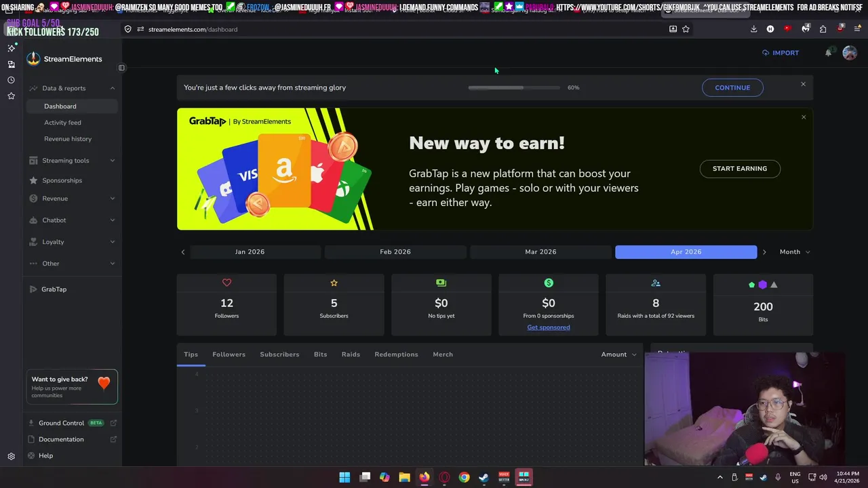Viewport: 868px width, 488px height.
Task: Click the IMPORT button
Action: click(780, 53)
